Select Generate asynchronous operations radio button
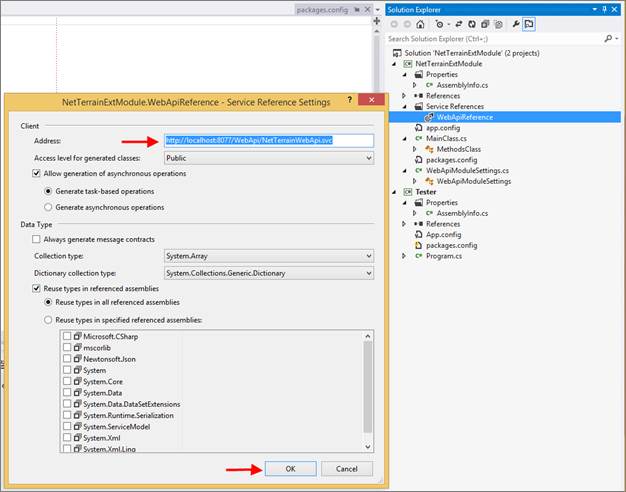Viewport: 626px width, 492px height. [50, 207]
